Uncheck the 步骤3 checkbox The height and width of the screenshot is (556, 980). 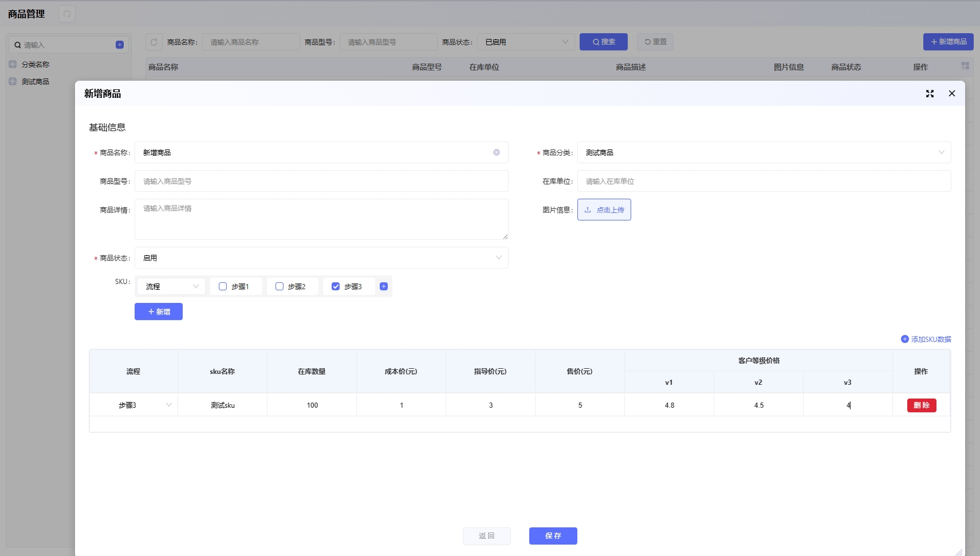tap(336, 286)
